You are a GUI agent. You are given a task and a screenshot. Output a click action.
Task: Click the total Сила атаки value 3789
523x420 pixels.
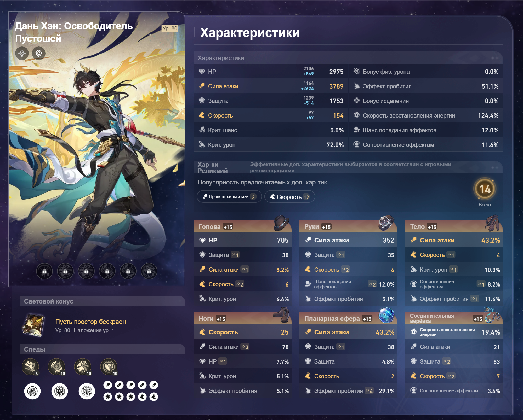click(336, 86)
